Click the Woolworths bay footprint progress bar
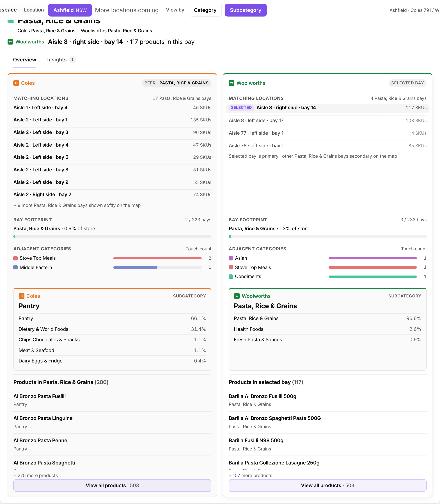The width and height of the screenshot is (440, 504). point(327,236)
